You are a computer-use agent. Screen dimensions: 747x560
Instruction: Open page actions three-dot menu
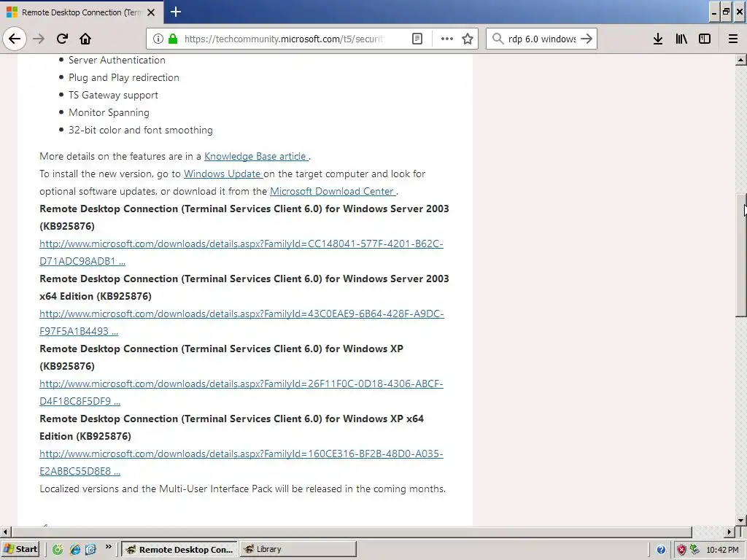pyautogui.click(x=447, y=39)
